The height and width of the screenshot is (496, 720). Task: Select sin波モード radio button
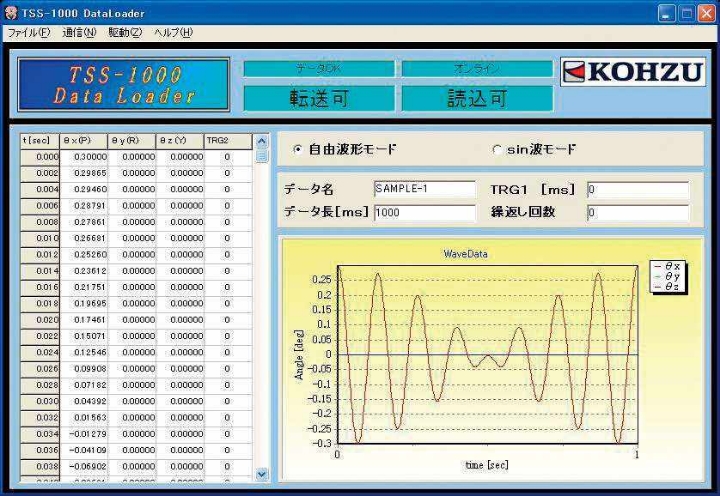[x=497, y=149]
